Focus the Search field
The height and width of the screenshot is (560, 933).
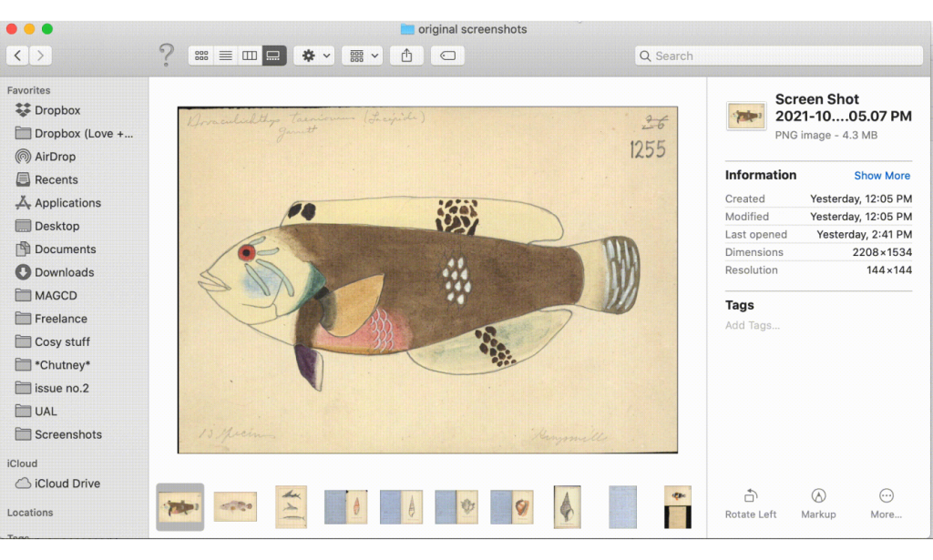pyautogui.click(x=779, y=56)
